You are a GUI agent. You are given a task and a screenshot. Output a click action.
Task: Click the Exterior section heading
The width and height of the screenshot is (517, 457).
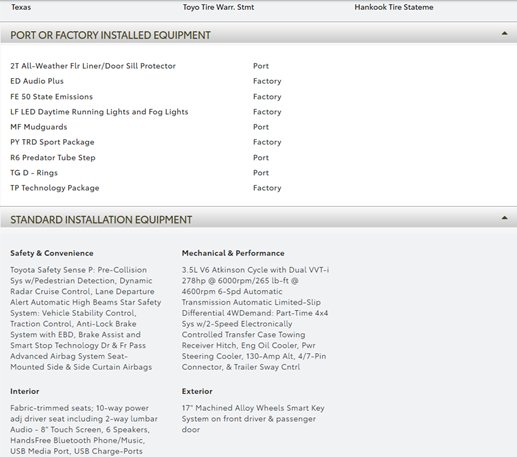coord(197,391)
